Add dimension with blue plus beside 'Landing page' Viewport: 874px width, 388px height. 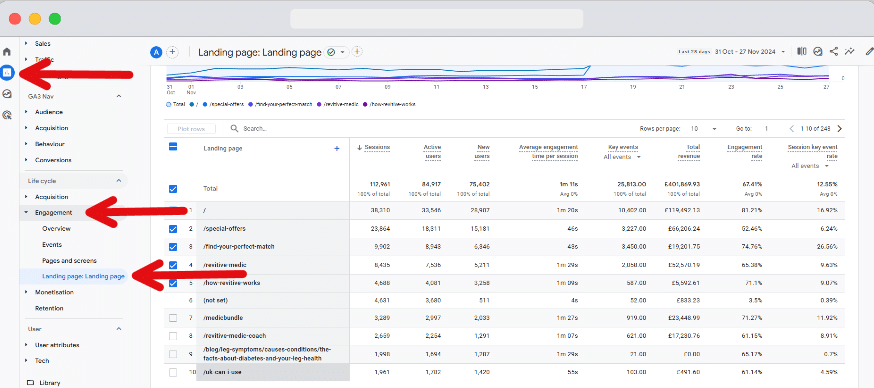(336, 148)
